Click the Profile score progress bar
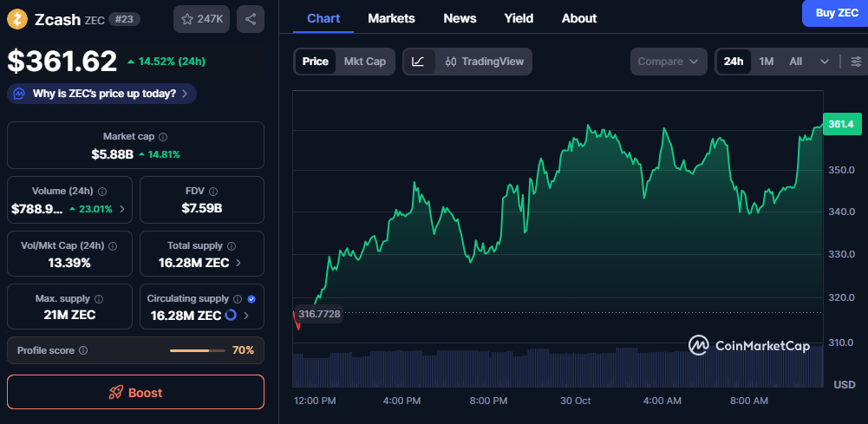This screenshot has height=424, width=868. point(196,350)
